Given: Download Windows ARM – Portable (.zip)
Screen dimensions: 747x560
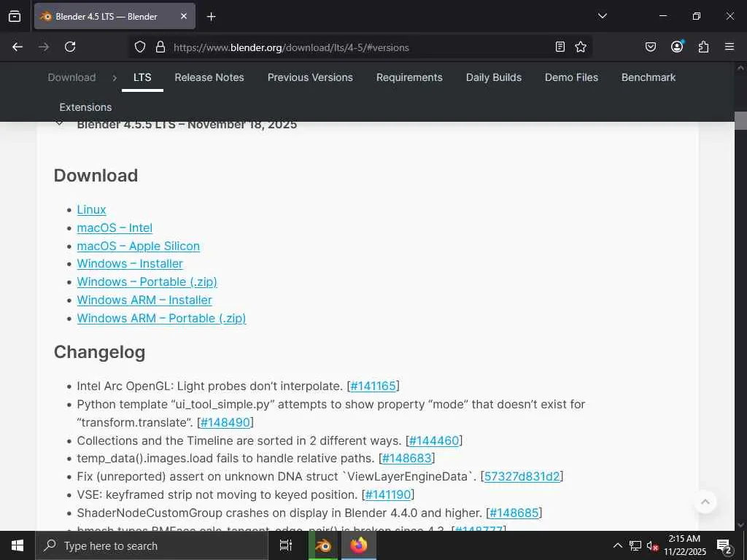Looking at the screenshot, I should click(x=161, y=318).
